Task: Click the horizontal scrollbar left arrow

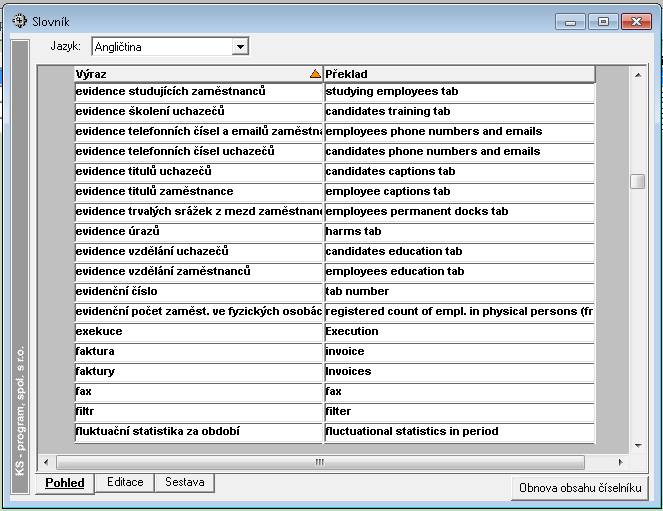Action: pos(46,462)
